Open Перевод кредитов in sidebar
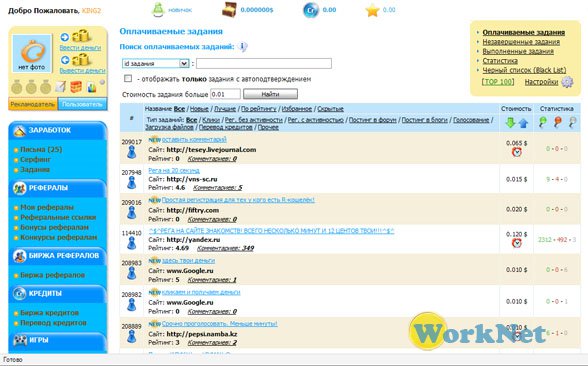 (x=53, y=322)
